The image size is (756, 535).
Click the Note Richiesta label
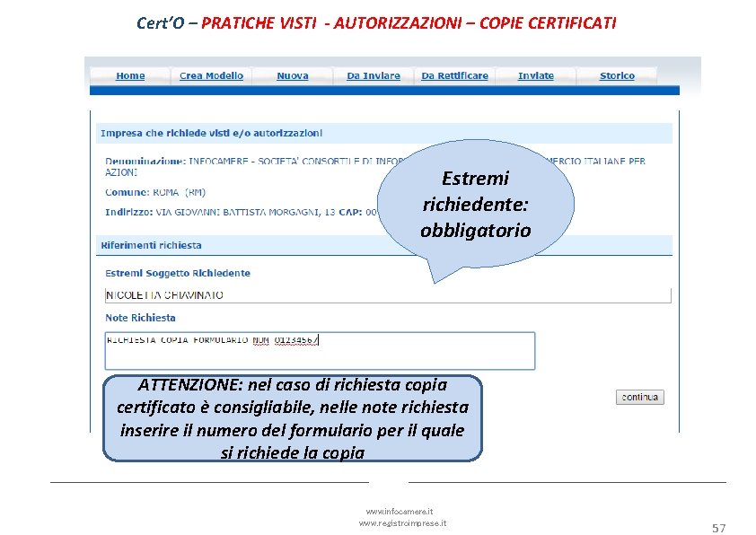140,318
